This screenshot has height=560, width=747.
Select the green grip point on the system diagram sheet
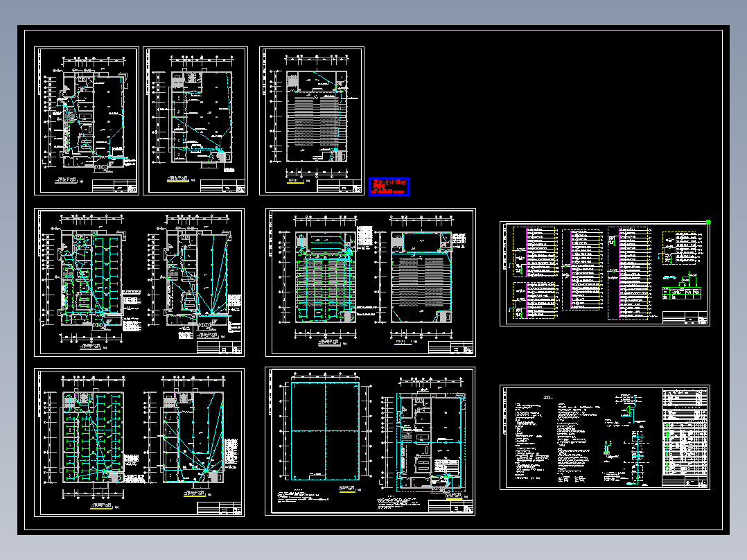[x=708, y=222]
